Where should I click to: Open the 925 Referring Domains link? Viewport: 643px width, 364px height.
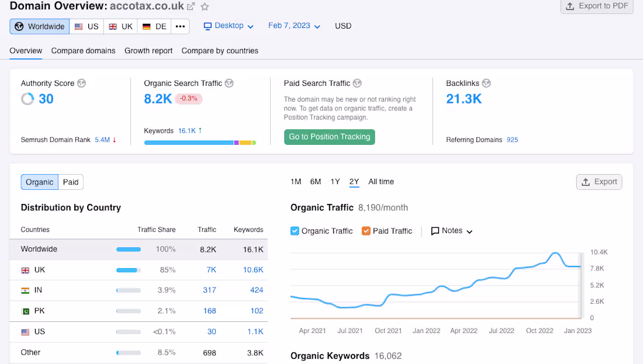click(x=512, y=140)
